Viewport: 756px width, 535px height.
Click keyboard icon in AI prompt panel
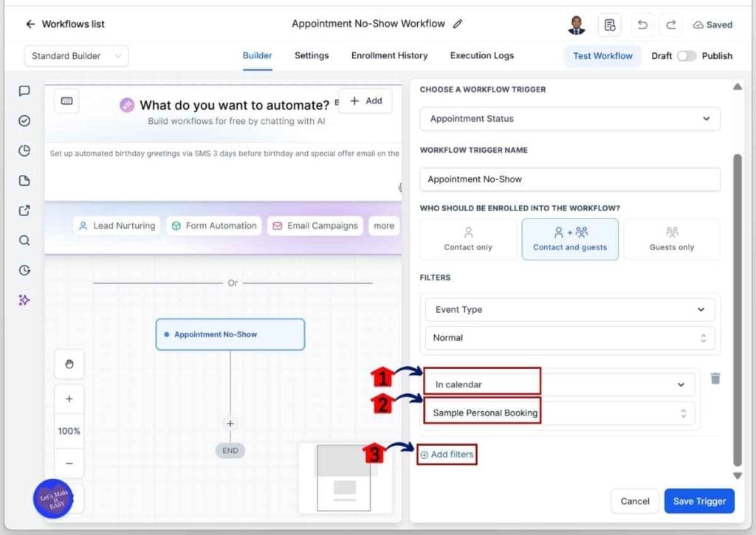click(x=66, y=101)
